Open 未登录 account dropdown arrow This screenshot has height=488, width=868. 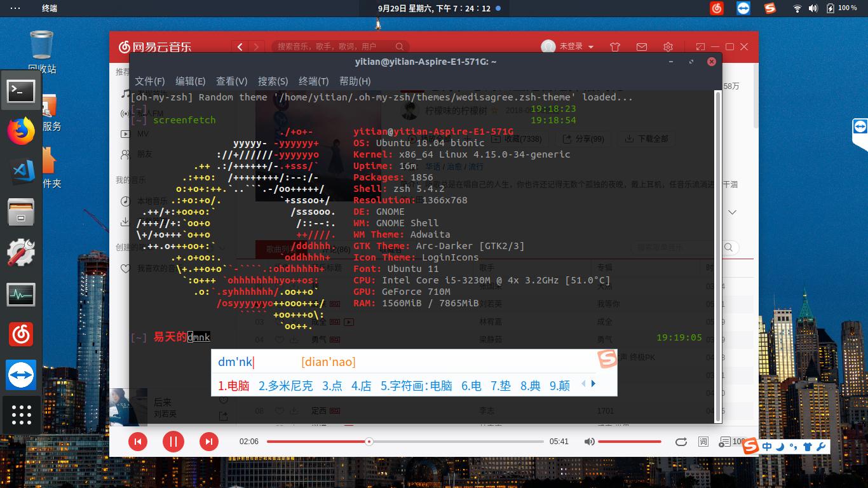[591, 47]
